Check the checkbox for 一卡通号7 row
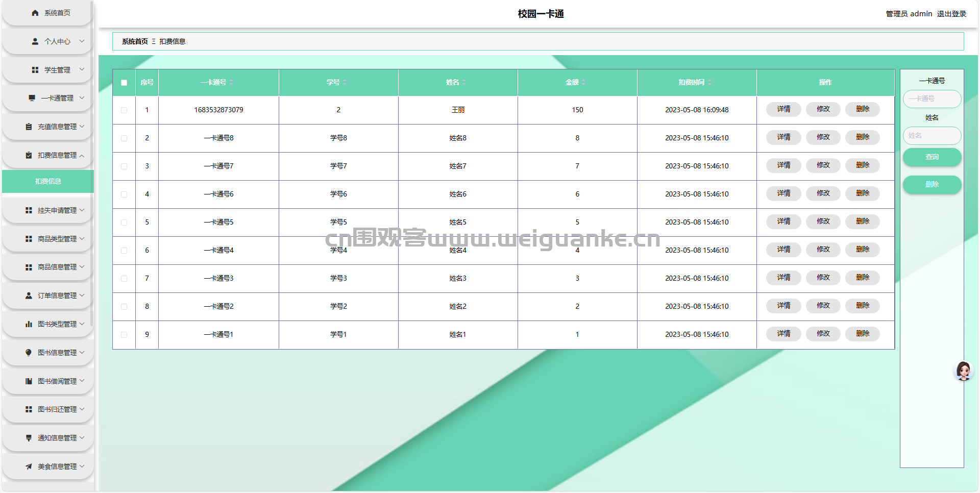 coord(124,166)
